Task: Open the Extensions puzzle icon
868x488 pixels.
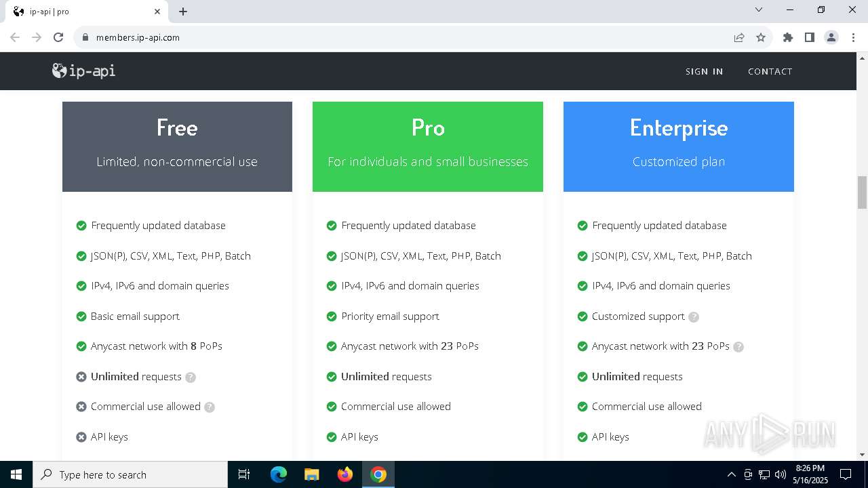Action: (x=788, y=37)
